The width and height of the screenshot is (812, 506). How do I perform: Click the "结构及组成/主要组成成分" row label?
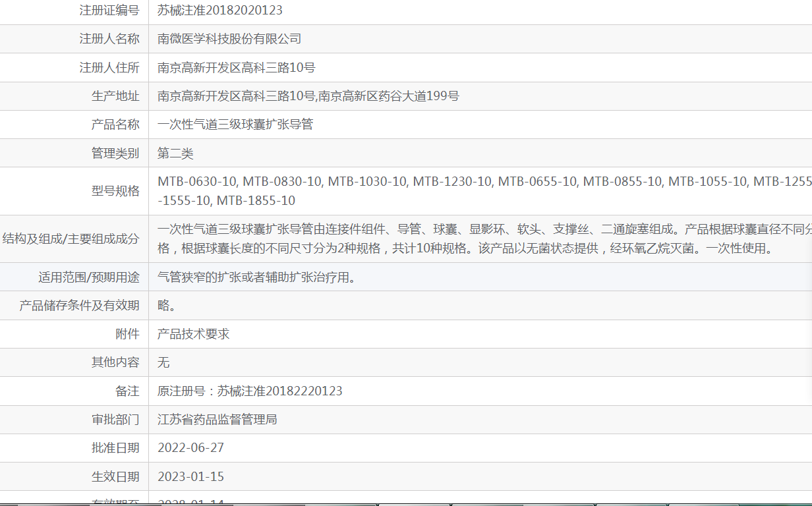click(71, 239)
